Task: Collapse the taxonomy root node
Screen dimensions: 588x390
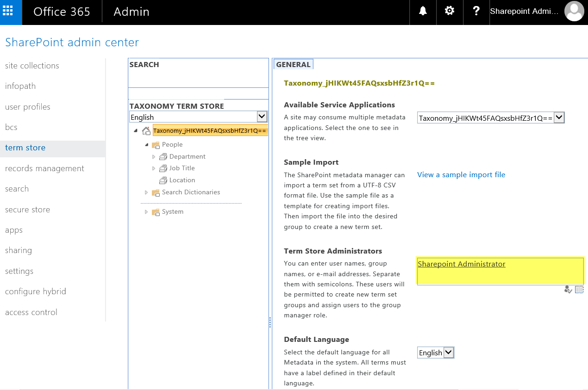Action: coord(136,131)
